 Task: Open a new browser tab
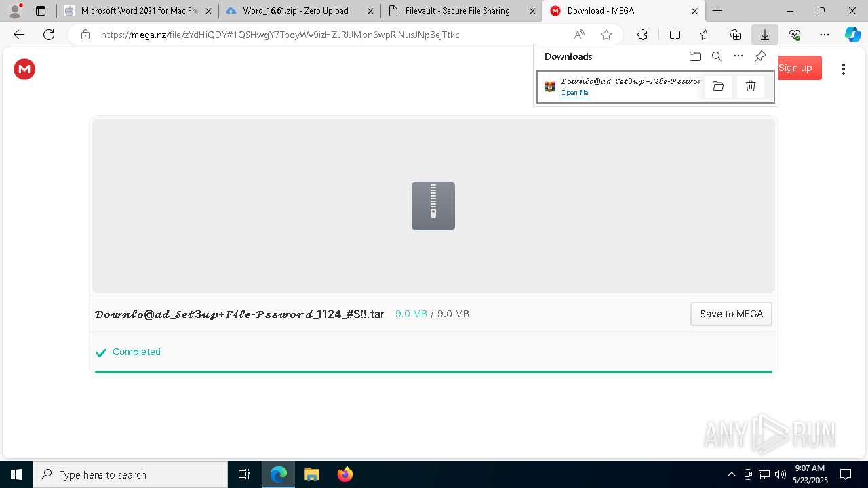[x=717, y=11]
